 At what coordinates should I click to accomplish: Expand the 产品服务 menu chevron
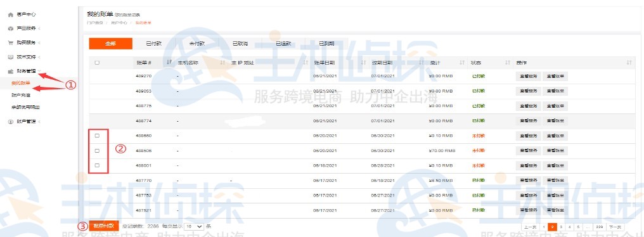pos(39,29)
